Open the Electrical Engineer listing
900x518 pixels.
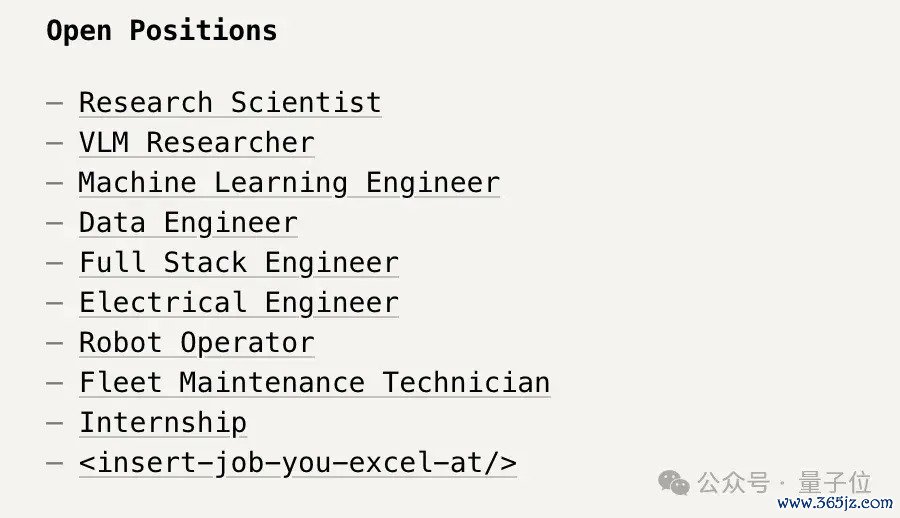[239, 303]
